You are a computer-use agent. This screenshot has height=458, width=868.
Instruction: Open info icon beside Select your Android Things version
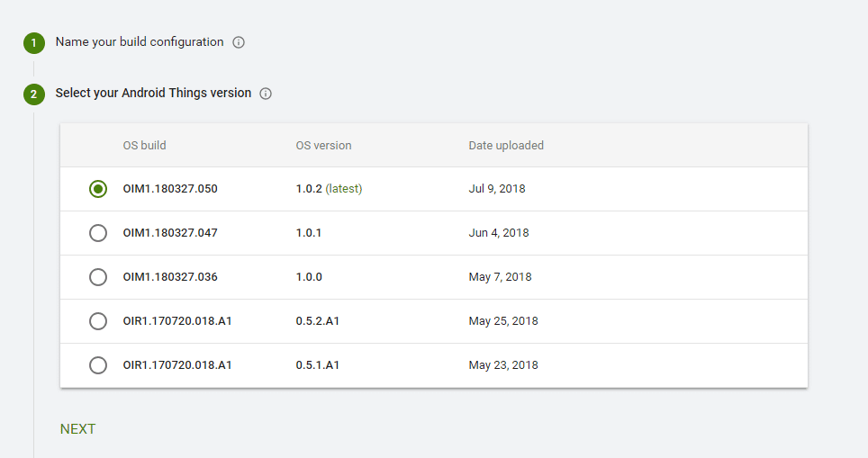pyautogui.click(x=266, y=94)
